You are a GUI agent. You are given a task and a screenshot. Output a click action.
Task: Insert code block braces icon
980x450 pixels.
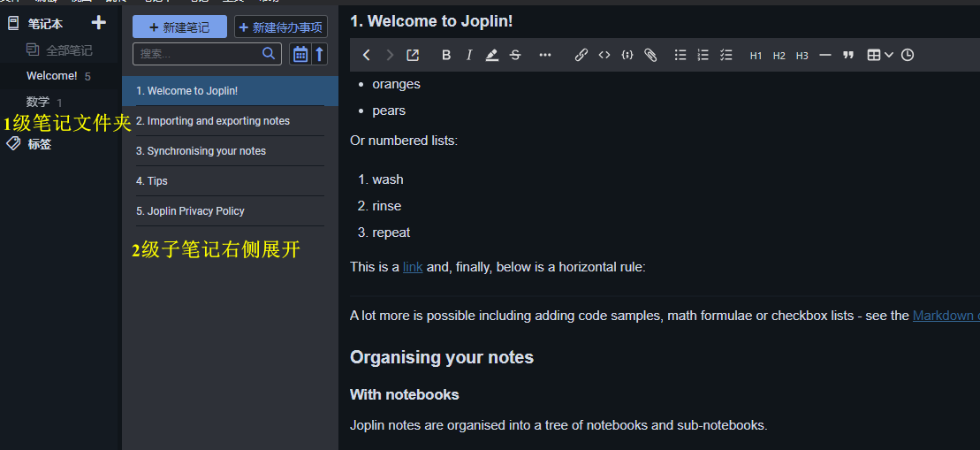(x=627, y=55)
